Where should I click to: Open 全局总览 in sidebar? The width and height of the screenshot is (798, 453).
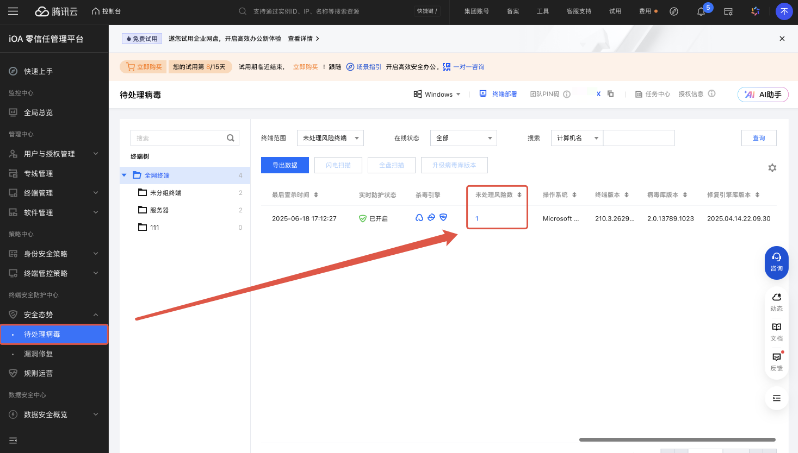tap(40, 112)
